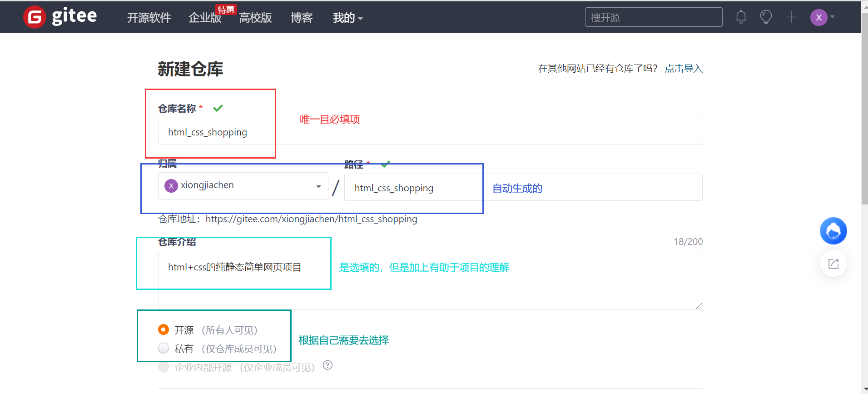Screen dimensions: 868x394
Task: Select the 企业内部开源 radio button
Action: 164,367
